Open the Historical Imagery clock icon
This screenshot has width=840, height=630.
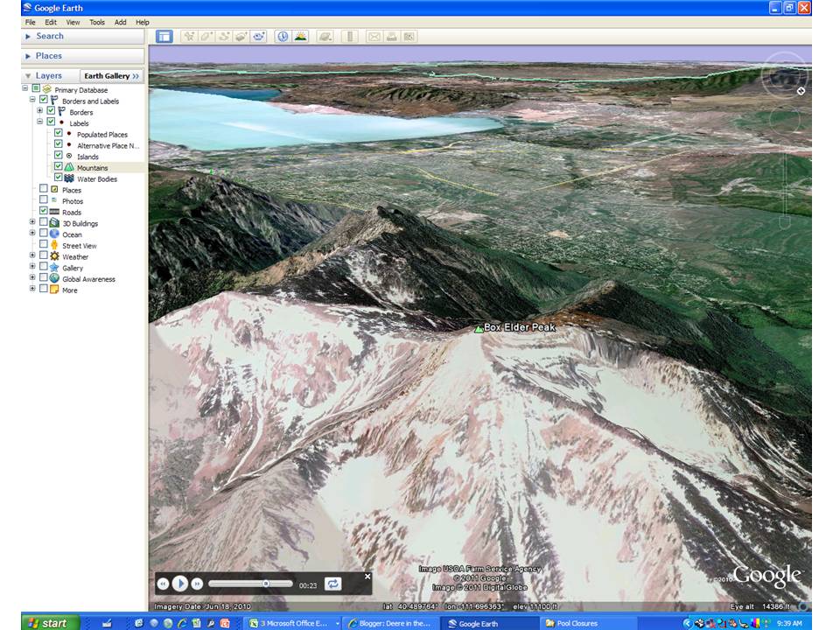point(283,37)
